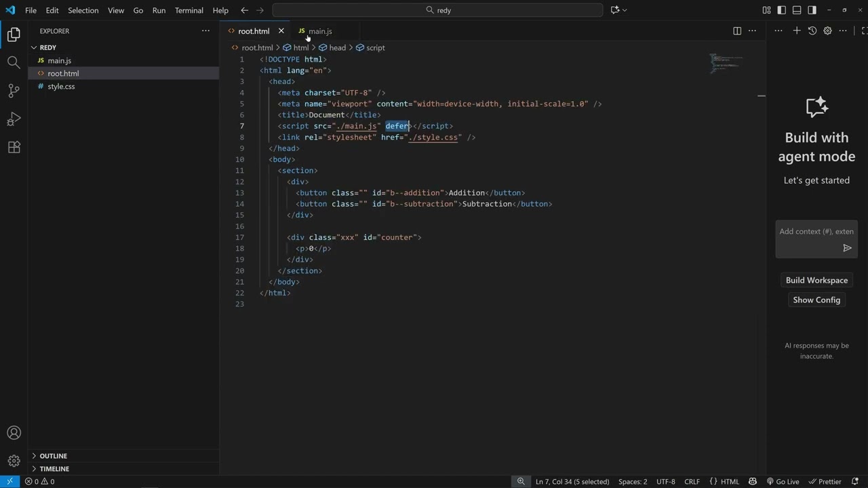Open the File menu

(31, 10)
